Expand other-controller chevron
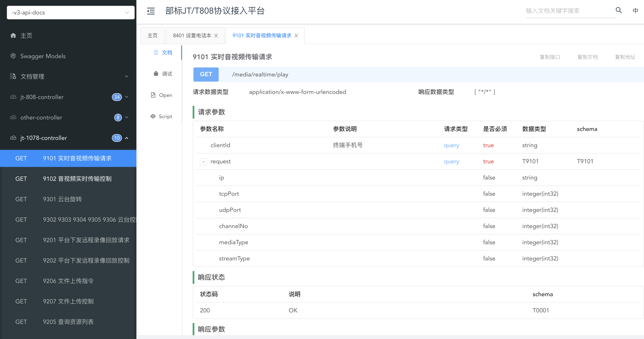Image resolution: width=644 pixels, height=339 pixels. [127, 117]
